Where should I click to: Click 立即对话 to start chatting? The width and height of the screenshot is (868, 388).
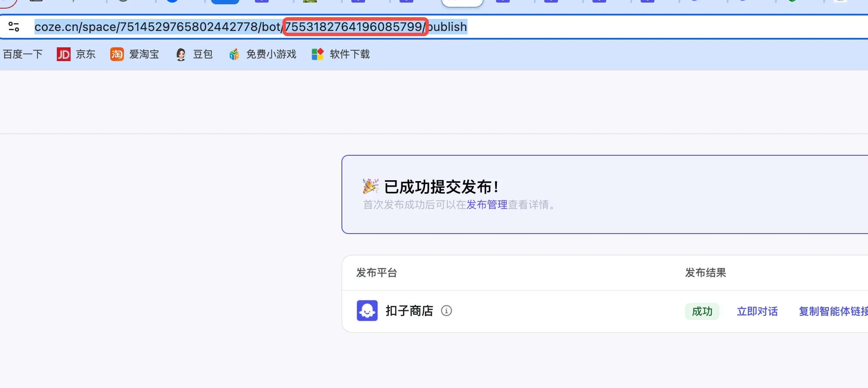pos(757,311)
